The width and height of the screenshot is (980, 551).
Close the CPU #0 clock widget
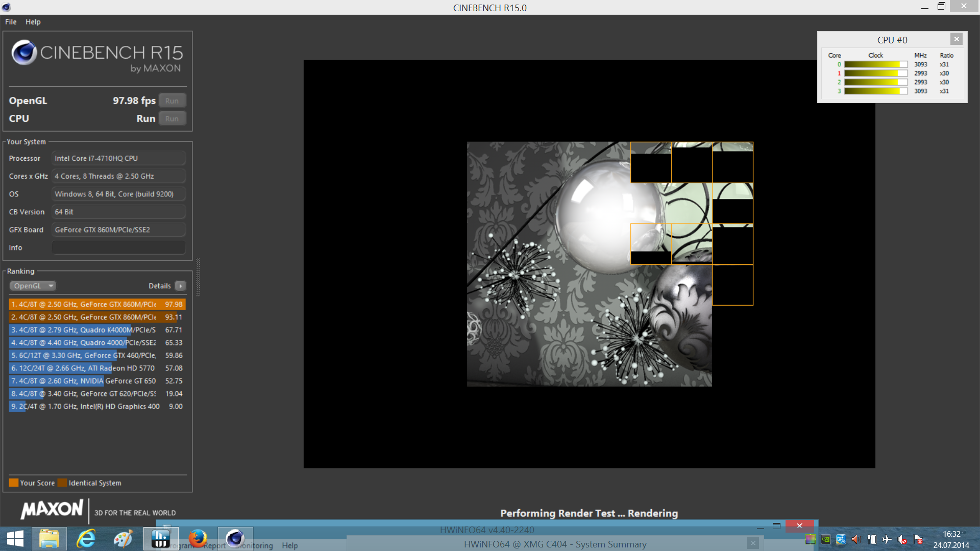957,39
